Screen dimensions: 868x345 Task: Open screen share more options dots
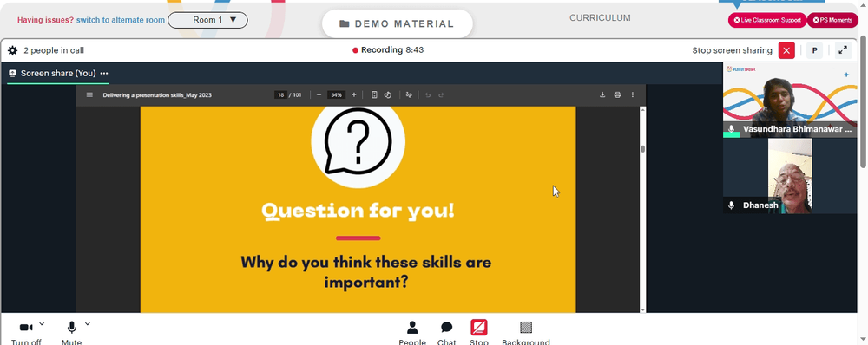coord(104,73)
